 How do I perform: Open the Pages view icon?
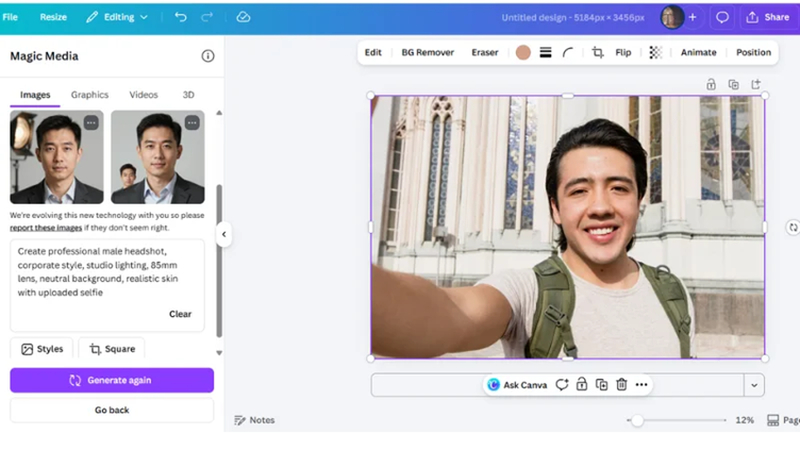pos(773,420)
